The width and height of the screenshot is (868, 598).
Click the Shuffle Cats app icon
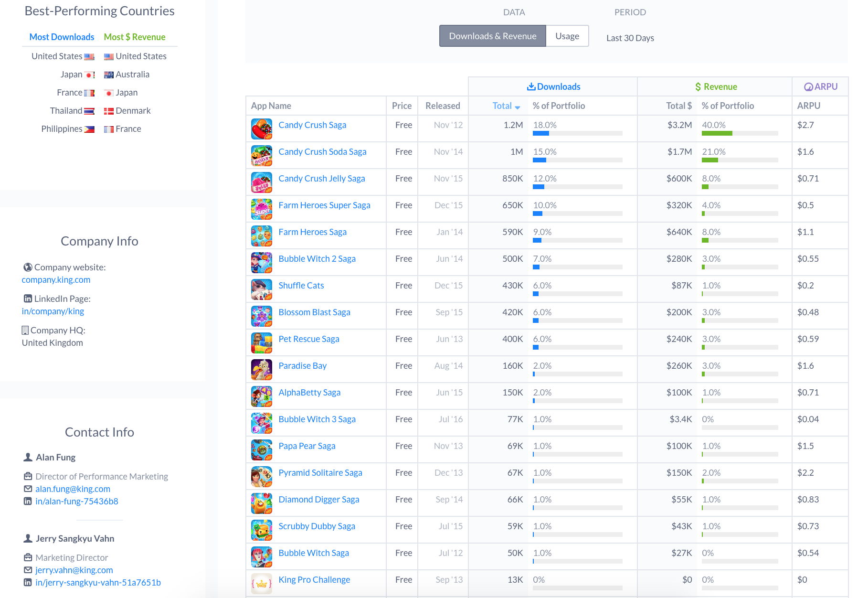point(262,289)
